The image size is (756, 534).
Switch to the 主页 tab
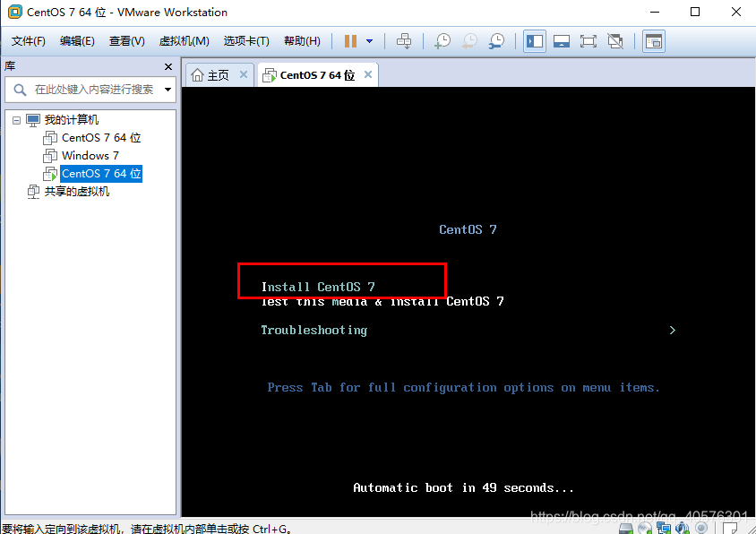219,75
